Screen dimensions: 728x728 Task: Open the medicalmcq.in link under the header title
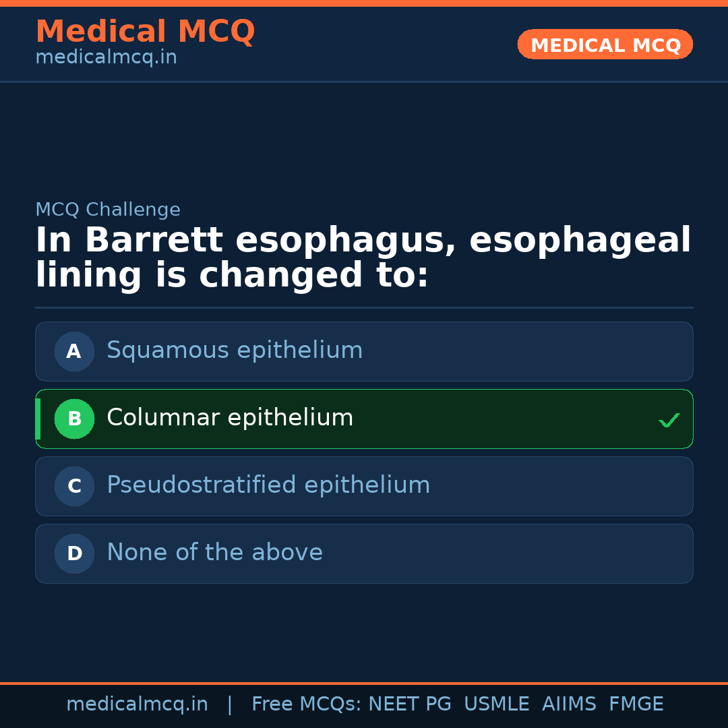[x=106, y=58]
